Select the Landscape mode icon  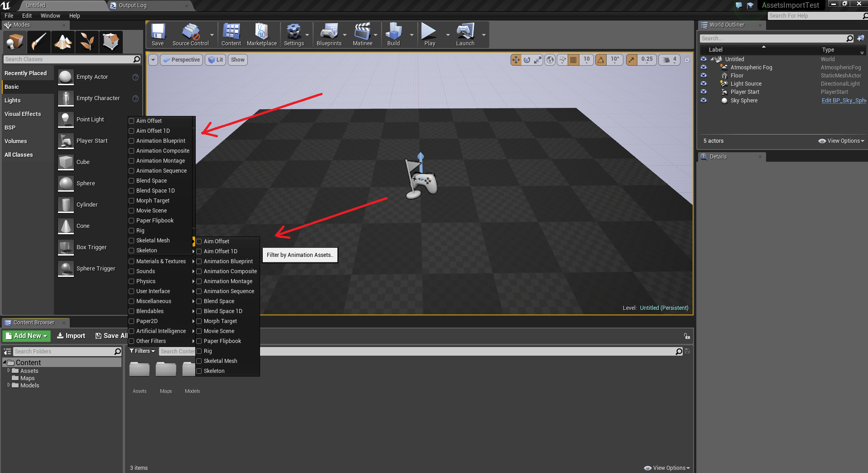[x=63, y=42]
